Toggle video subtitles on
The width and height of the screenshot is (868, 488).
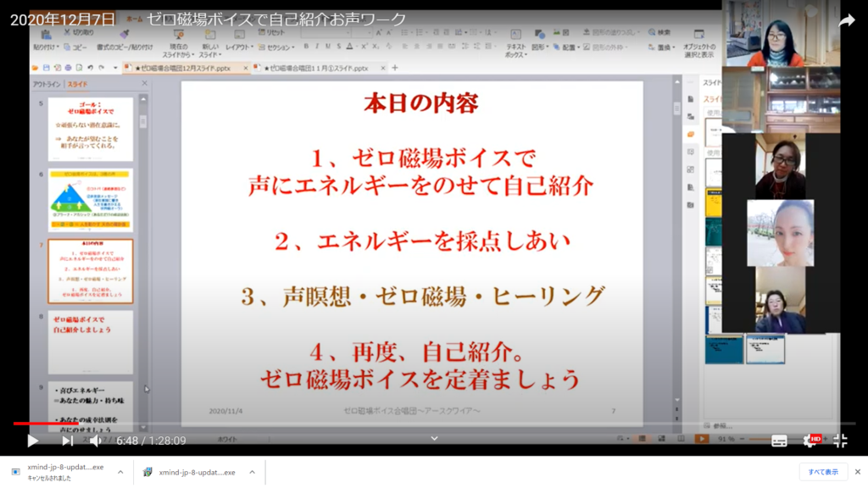tap(779, 441)
